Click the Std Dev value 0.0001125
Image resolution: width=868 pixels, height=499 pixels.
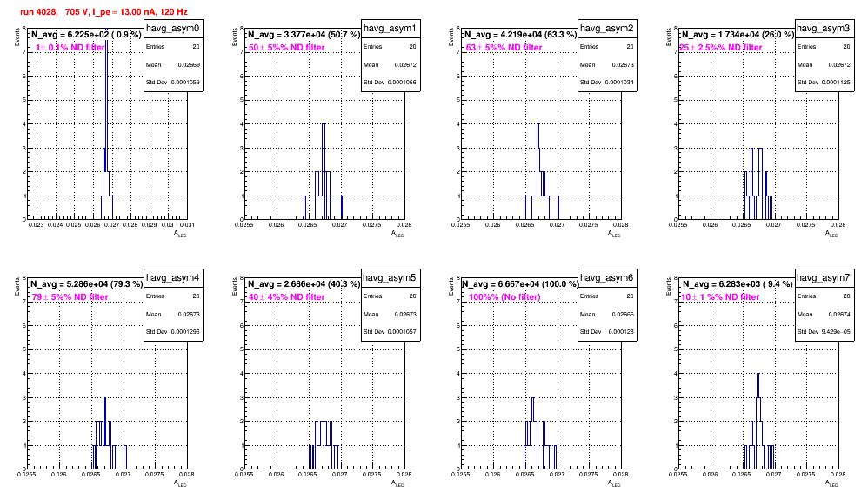[x=837, y=83]
